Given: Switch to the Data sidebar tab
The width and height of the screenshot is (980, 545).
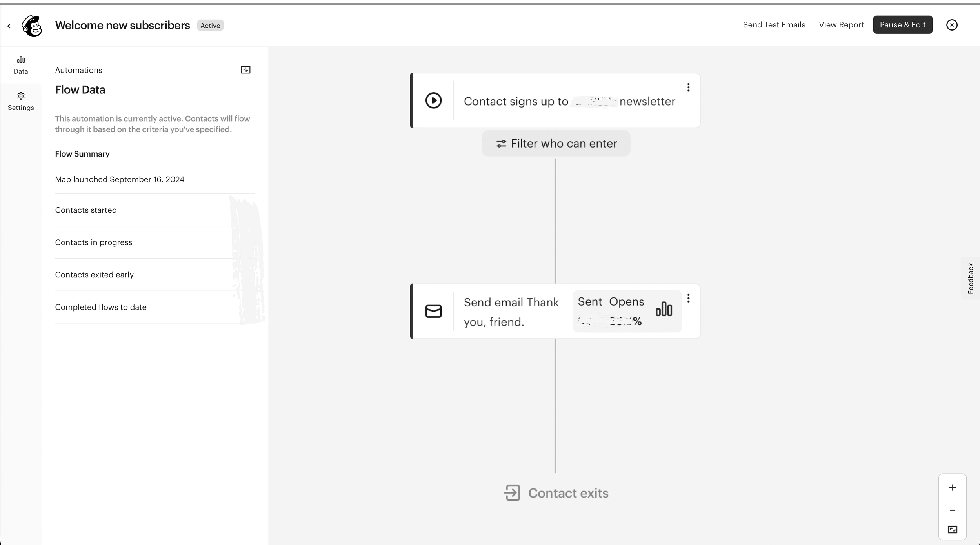Looking at the screenshot, I should pos(21,65).
